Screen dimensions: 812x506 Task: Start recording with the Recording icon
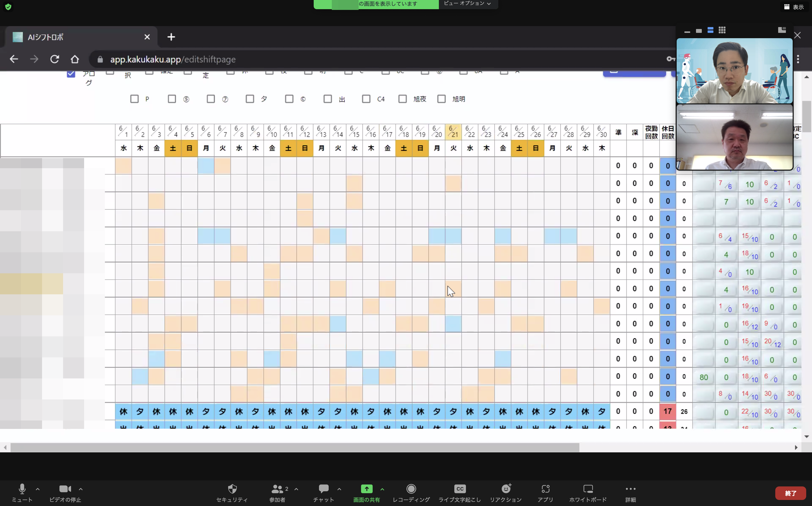[411, 489]
